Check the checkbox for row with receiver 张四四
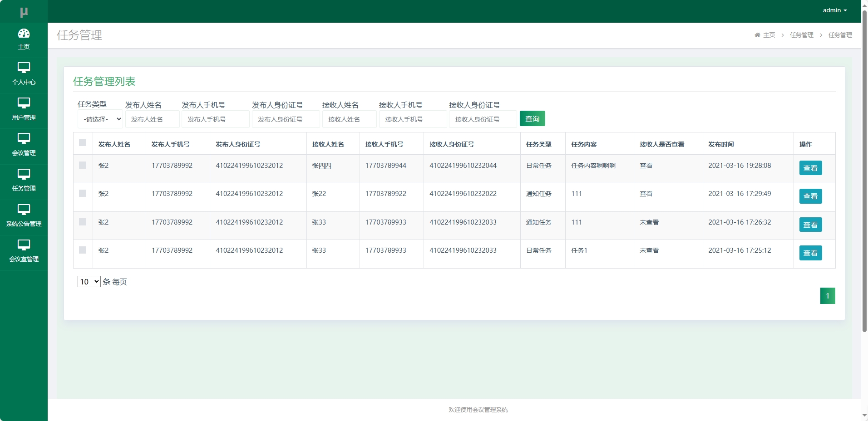 (x=83, y=166)
